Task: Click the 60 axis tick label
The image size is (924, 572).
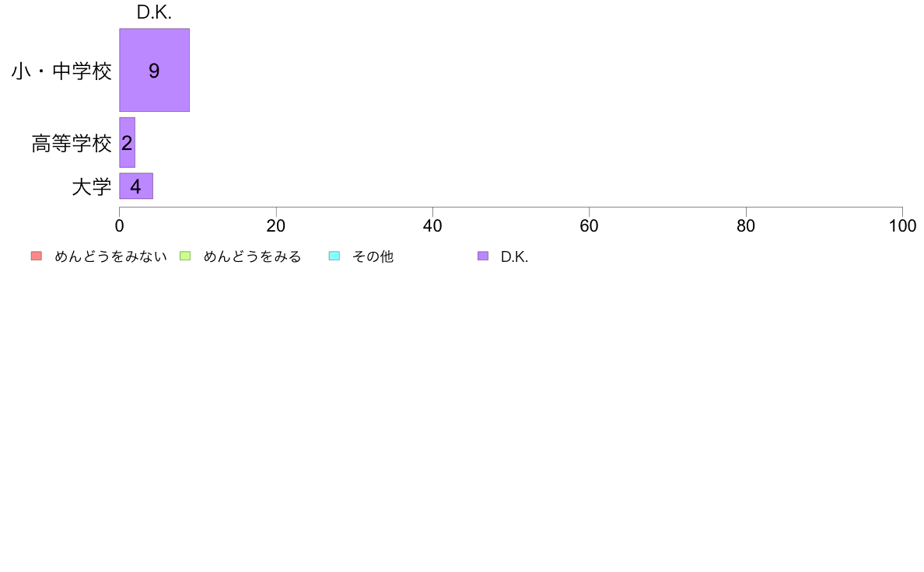Action: pos(590,225)
